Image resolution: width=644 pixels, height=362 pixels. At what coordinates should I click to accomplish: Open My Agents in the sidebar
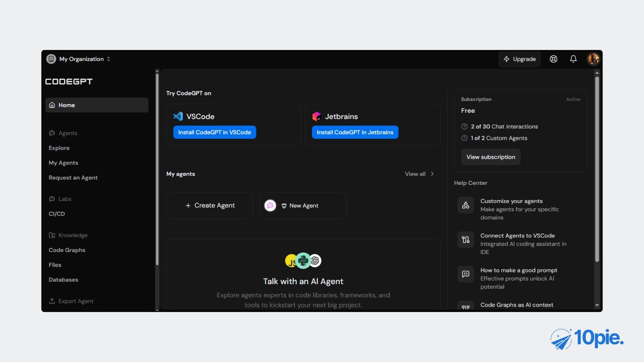tap(64, 163)
